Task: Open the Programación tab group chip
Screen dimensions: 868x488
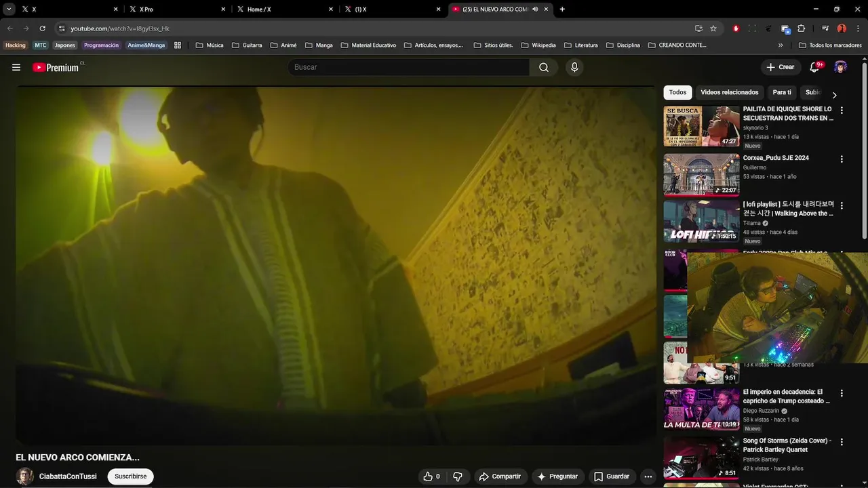Action: pyautogui.click(x=101, y=45)
